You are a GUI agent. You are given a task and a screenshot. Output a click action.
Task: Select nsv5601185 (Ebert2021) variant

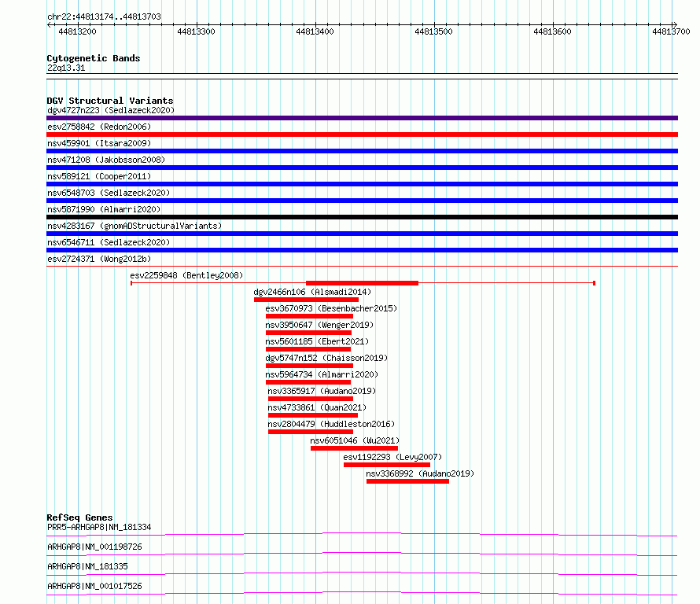[x=317, y=341]
